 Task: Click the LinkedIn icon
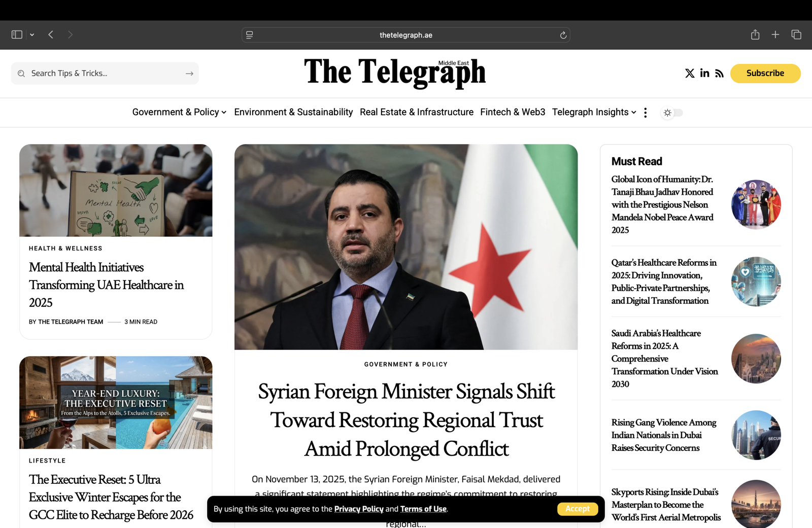point(704,73)
